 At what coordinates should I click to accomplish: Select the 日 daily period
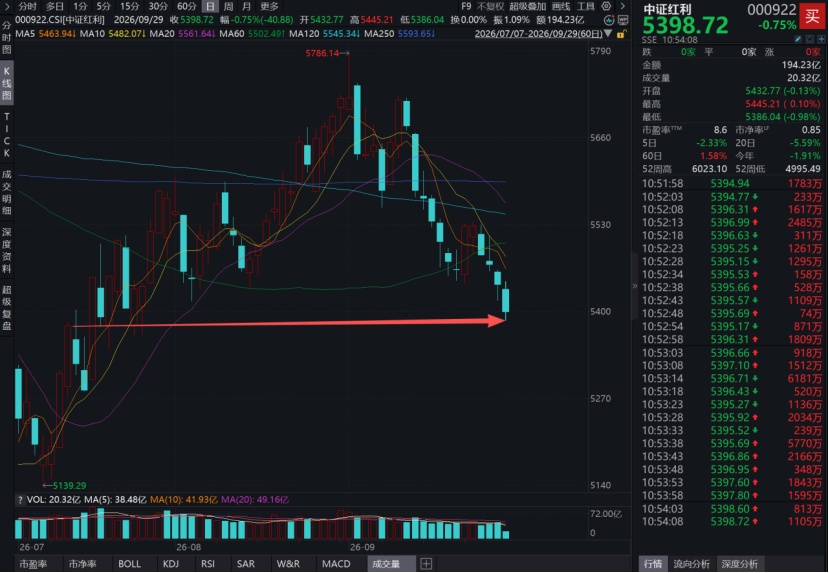(210, 6)
